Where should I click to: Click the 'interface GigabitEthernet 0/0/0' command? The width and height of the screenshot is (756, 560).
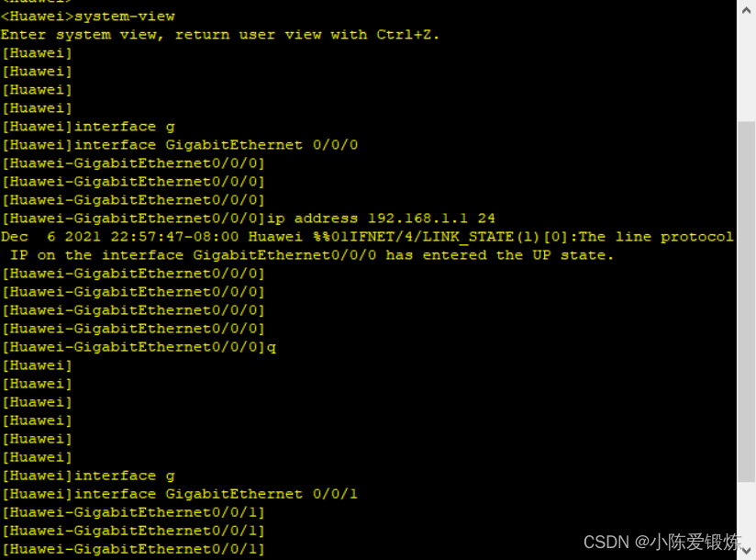[216, 145]
